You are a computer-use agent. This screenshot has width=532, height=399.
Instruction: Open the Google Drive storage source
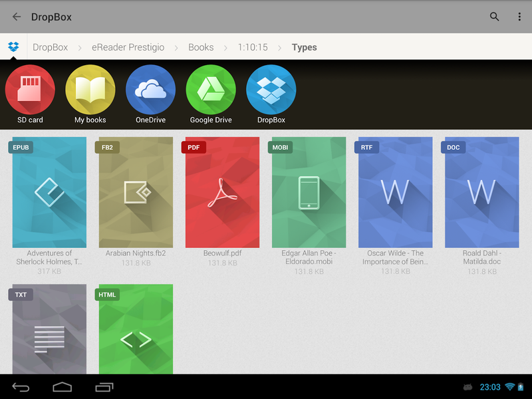click(211, 93)
